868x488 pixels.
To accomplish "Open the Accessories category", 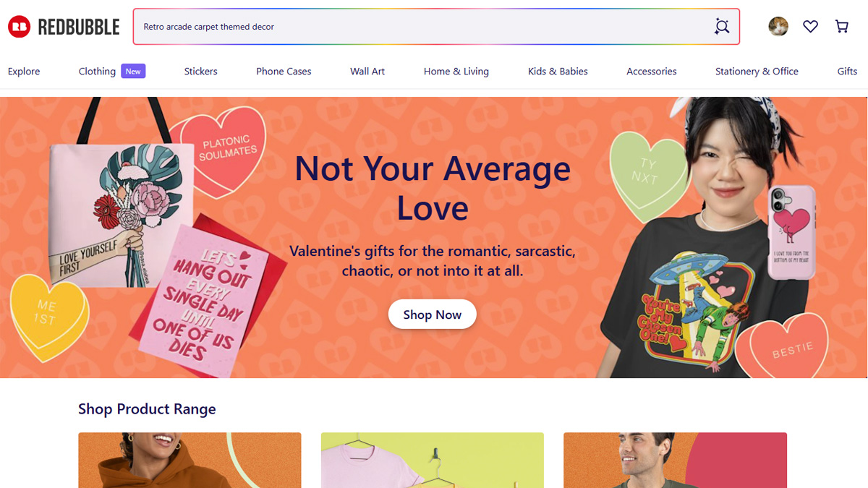I will click(x=652, y=72).
